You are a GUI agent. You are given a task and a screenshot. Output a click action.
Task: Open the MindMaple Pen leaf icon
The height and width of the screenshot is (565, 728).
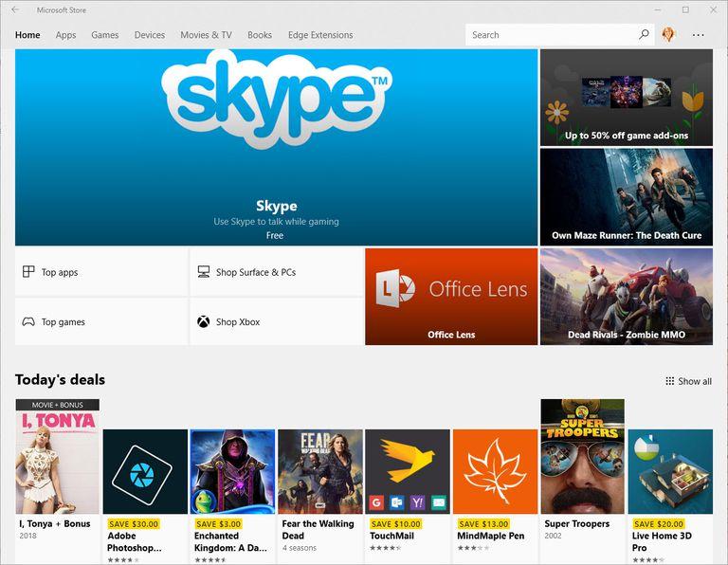(x=495, y=471)
